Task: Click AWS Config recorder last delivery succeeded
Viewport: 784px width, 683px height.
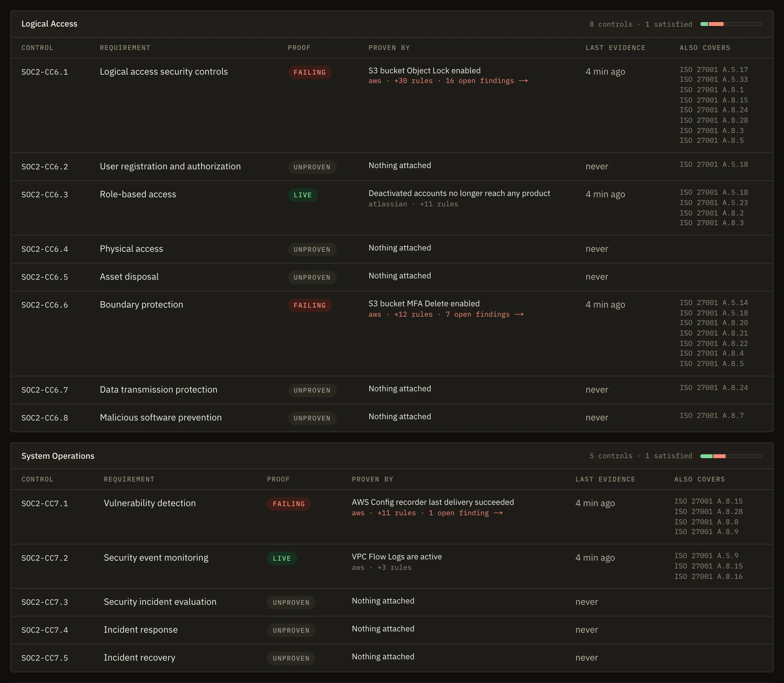Action: tap(433, 502)
